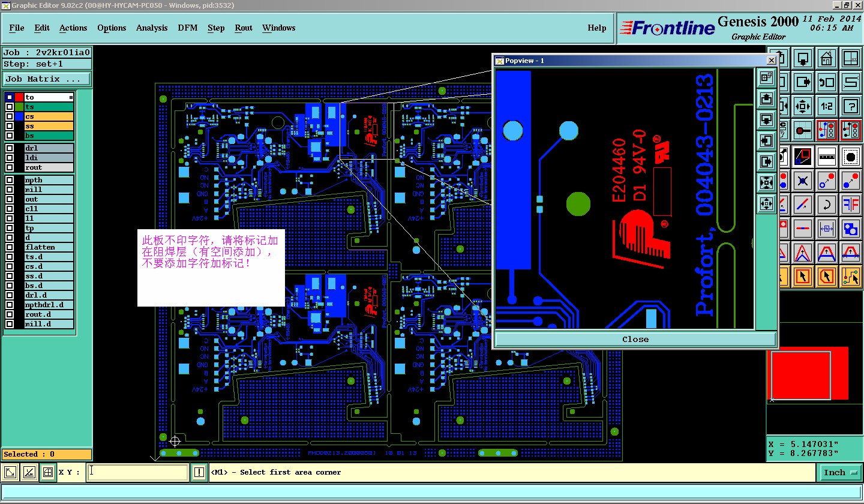Image resolution: width=864 pixels, height=504 pixels.
Task: Toggle the npth layer checkbox
Action: coord(10,180)
